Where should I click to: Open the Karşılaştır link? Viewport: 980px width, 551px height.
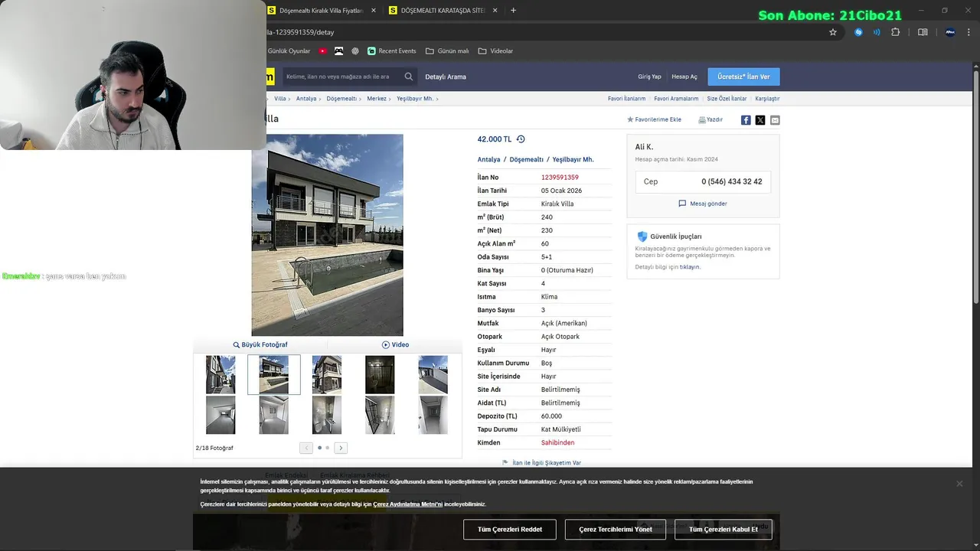point(767,99)
